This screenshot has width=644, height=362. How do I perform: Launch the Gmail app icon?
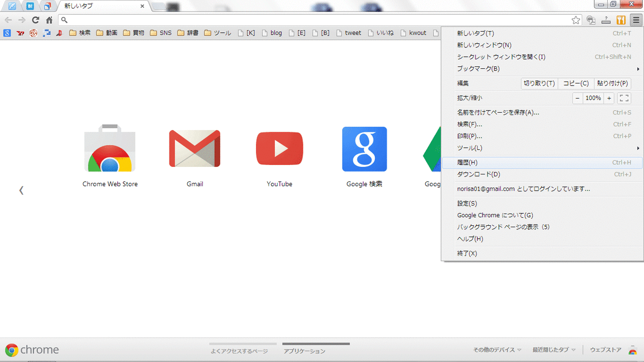pyautogui.click(x=195, y=148)
